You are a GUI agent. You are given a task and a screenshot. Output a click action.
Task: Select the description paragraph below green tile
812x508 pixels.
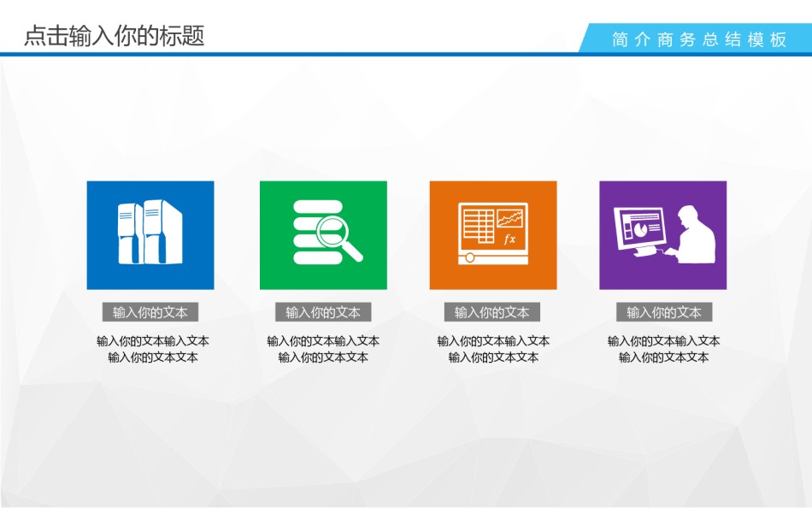tap(323, 349)
